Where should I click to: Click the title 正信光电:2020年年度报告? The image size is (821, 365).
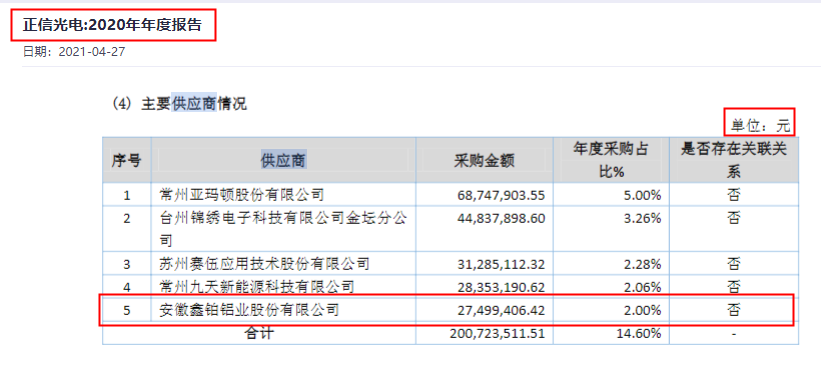pos(112,25)
